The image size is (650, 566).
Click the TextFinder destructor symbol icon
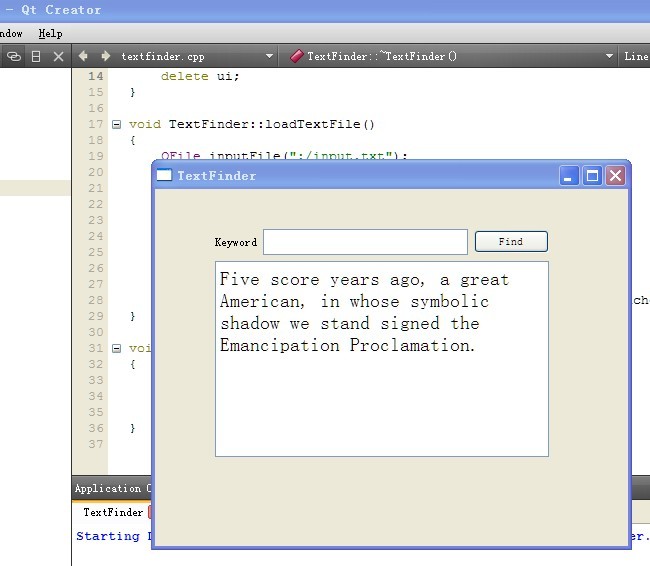(296, 57)
